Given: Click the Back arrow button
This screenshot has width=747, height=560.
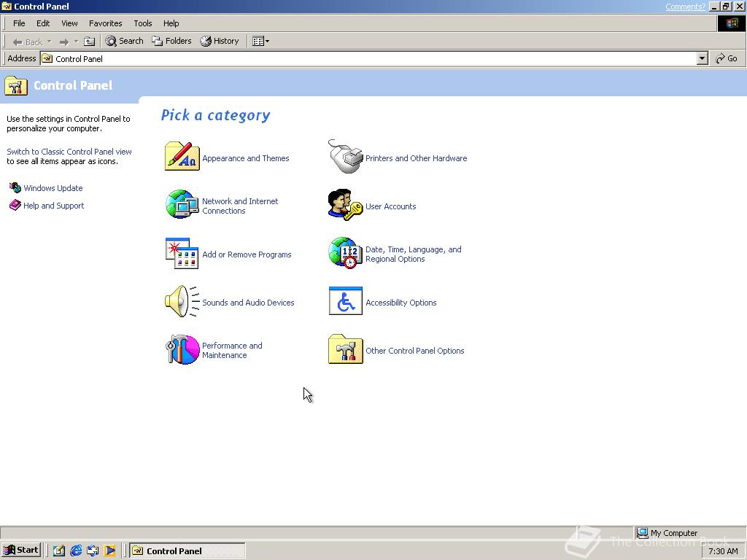Looking at the screenshot, I should pyautogui.click(x=28, y=42).
